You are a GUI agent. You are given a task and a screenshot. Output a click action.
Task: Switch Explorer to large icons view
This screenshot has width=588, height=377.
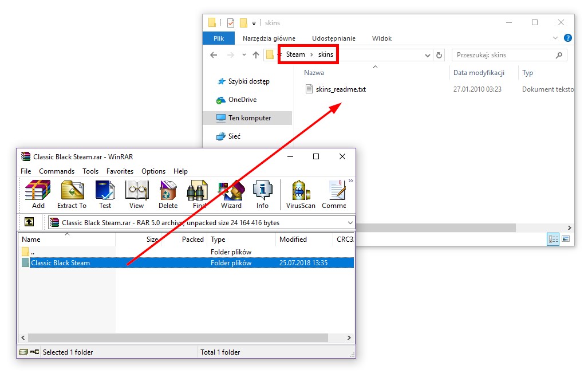pos(566,239)
